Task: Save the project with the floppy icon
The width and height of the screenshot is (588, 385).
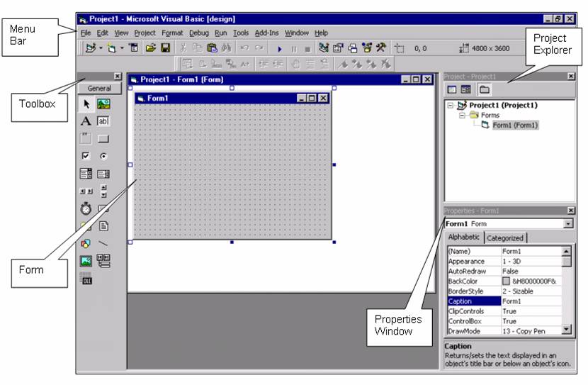Action: [x=165, y=48]
